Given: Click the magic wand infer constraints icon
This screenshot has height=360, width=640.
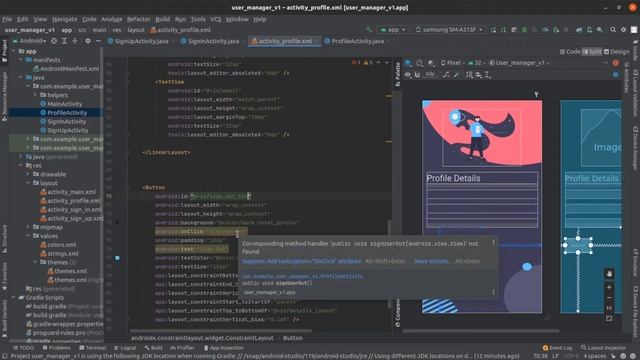Looking at the screenshot, I should coord(456,75).
